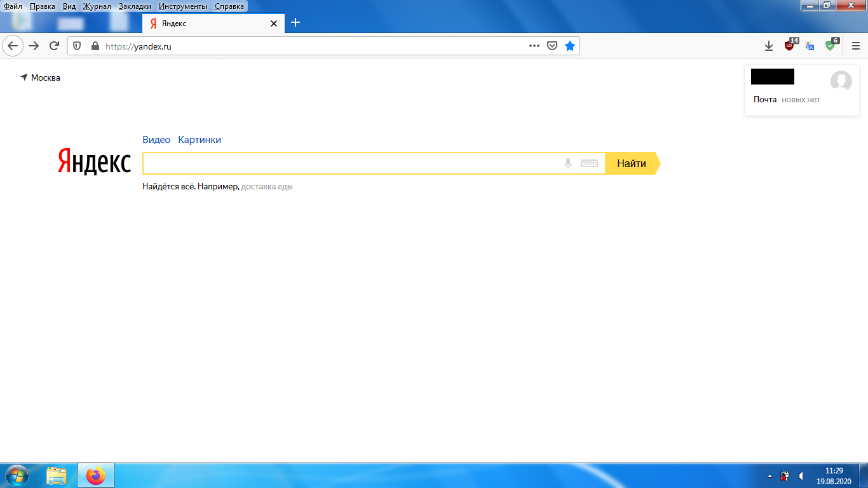Screen dimensions: 868x488
Task: Open the Закладки menu
Action: coord(135,6)
